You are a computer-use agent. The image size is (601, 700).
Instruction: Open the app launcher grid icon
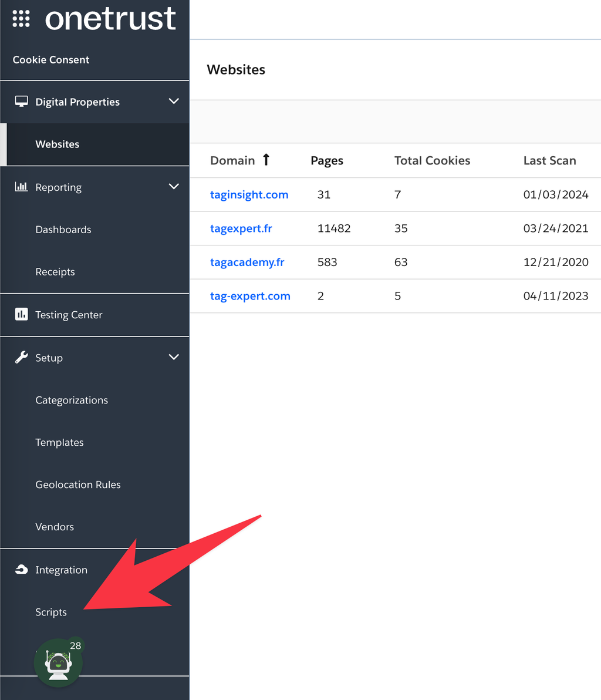click(21, 19)
